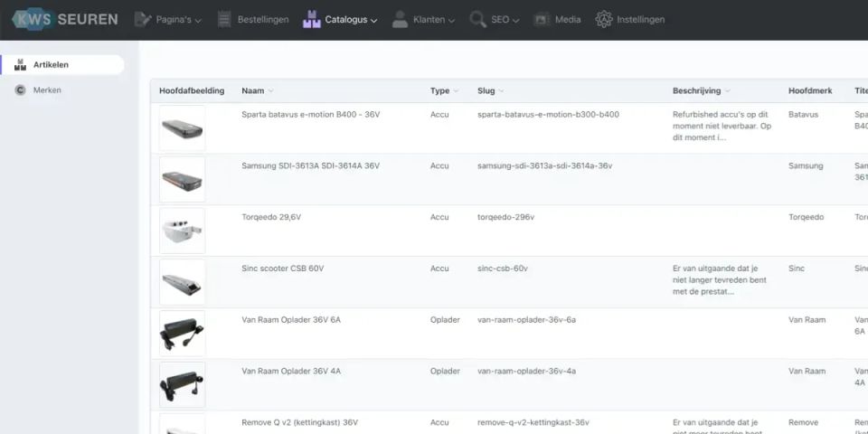
Task: Click slug 'sparta-batavus-e-motion-b300-b400'
Action: tap(548, 115)
